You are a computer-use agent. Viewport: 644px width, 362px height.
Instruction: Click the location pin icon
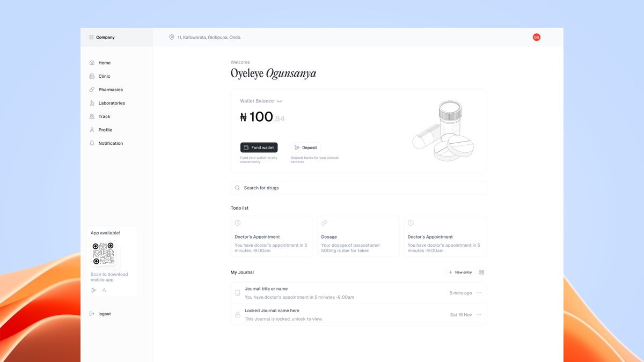[x=172, y=38]
